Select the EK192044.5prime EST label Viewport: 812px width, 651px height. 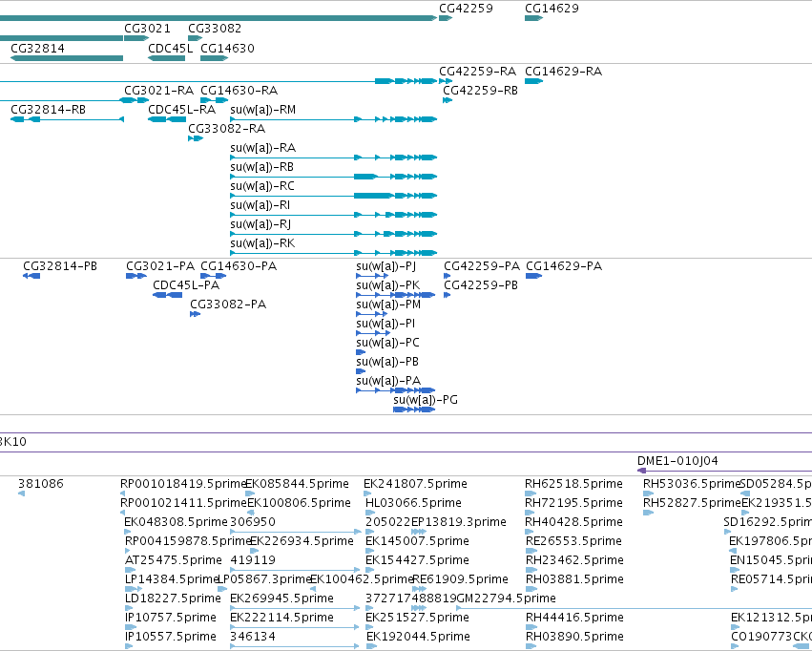coord(419,637)
